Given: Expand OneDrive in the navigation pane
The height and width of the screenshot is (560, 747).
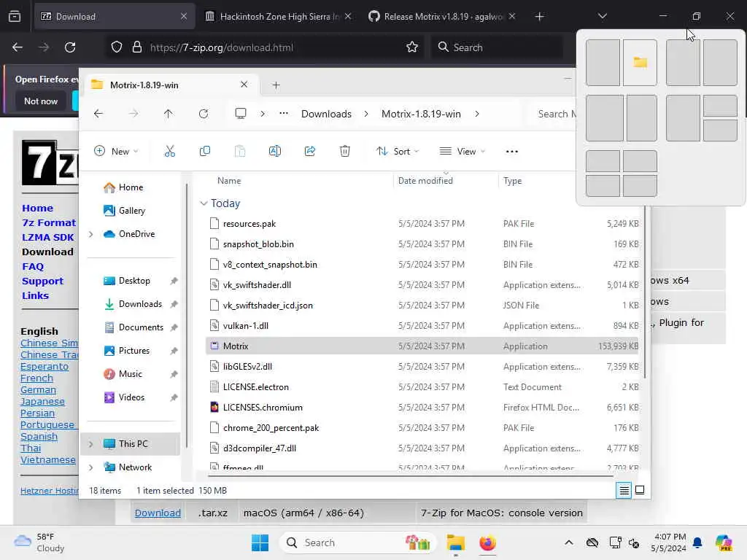Looking at the screenshot, I should 90,234.
